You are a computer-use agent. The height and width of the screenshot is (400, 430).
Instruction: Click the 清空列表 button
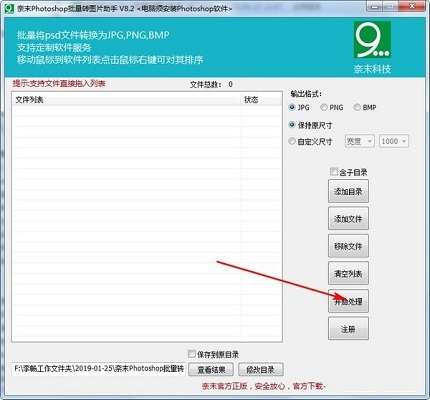point(348,274)
